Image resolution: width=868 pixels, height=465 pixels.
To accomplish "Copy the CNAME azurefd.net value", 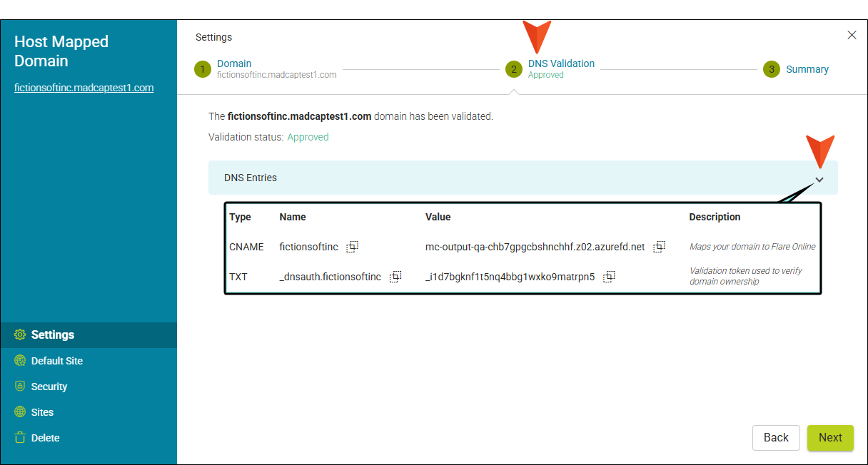I will 659,247.
